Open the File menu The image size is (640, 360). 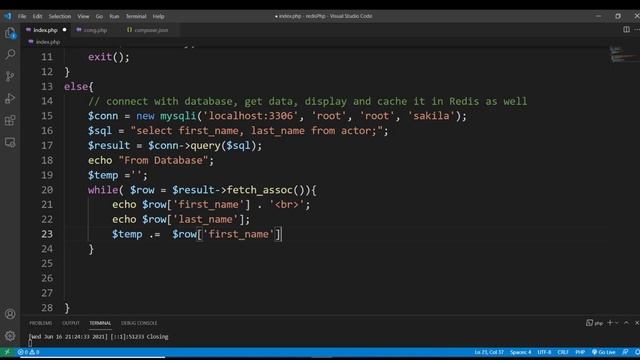[x=22, y=16]
